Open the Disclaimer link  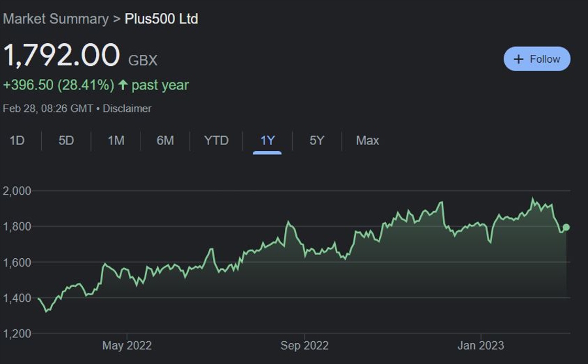point(127,108)
